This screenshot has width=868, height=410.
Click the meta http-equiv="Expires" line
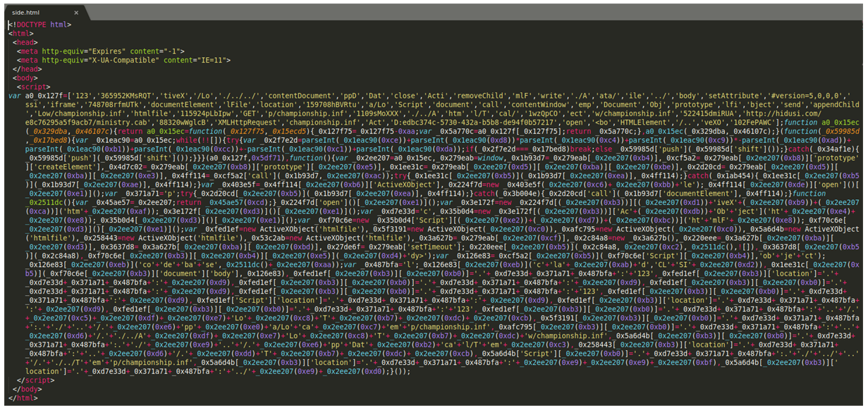pos(101,51)
